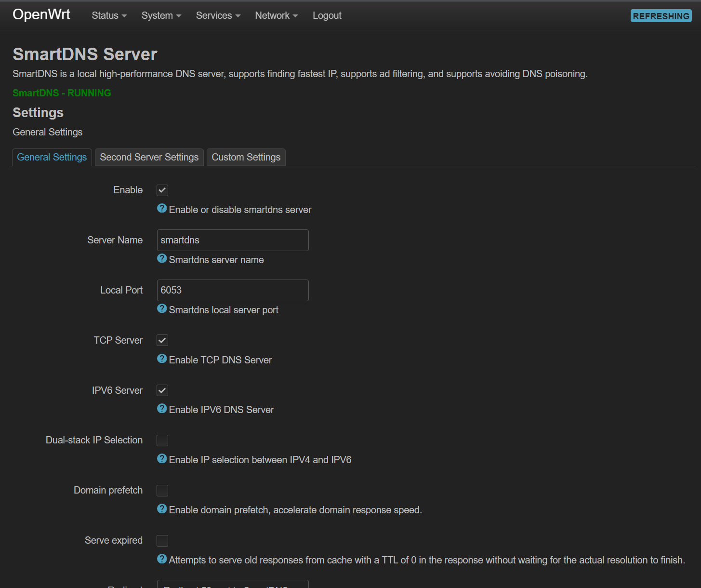The image size is (701, 588).
Task: Click help icon next to Smartdns server name
Action: (x=162, y=259)
